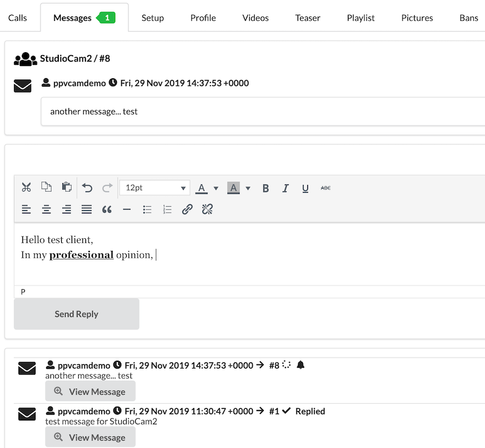
Task: Expand the background color picker arrow
Action: [x=248, y=188]
